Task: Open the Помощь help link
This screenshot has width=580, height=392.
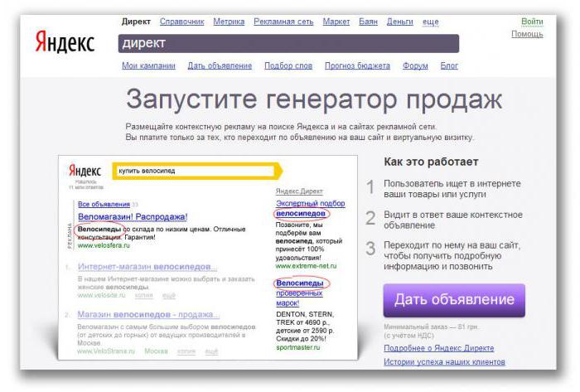Action: pos(527,34)
